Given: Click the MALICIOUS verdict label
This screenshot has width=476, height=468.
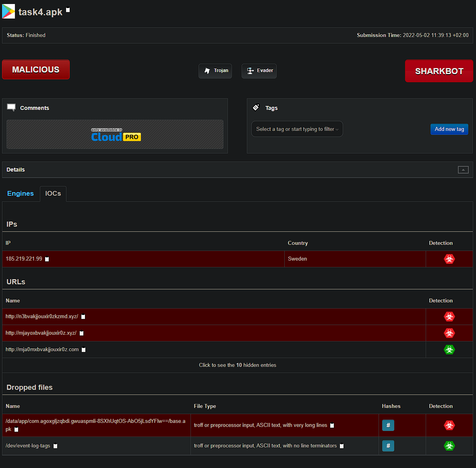Looking at the screenshot, I should pyautogui.click(x=36, y=70).
